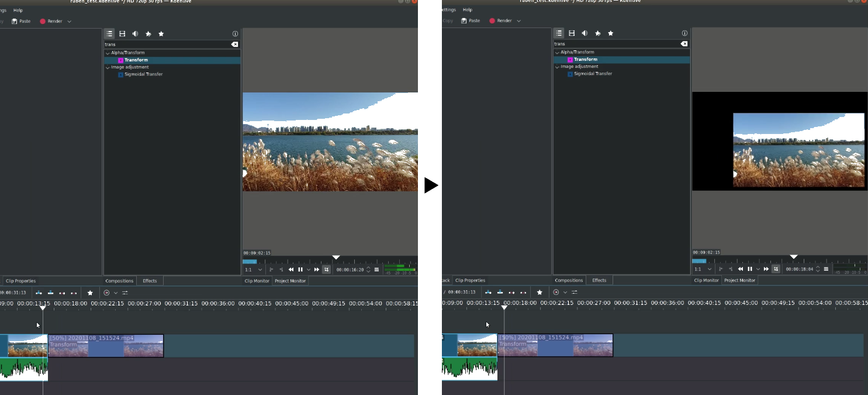Open play options arrow, left monitor
The width and height of the screenshot is (868, 395).
tap(308, 270)
